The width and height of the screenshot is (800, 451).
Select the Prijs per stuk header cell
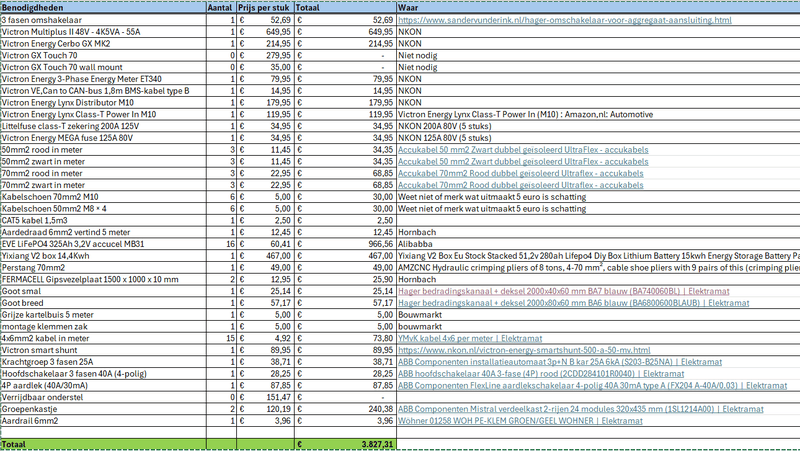265,8
